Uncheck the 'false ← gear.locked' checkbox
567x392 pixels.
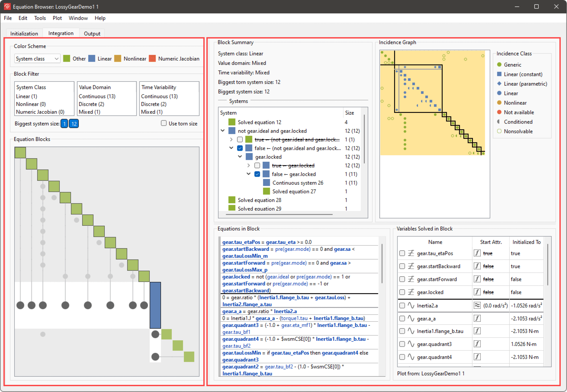pos(257,174)
